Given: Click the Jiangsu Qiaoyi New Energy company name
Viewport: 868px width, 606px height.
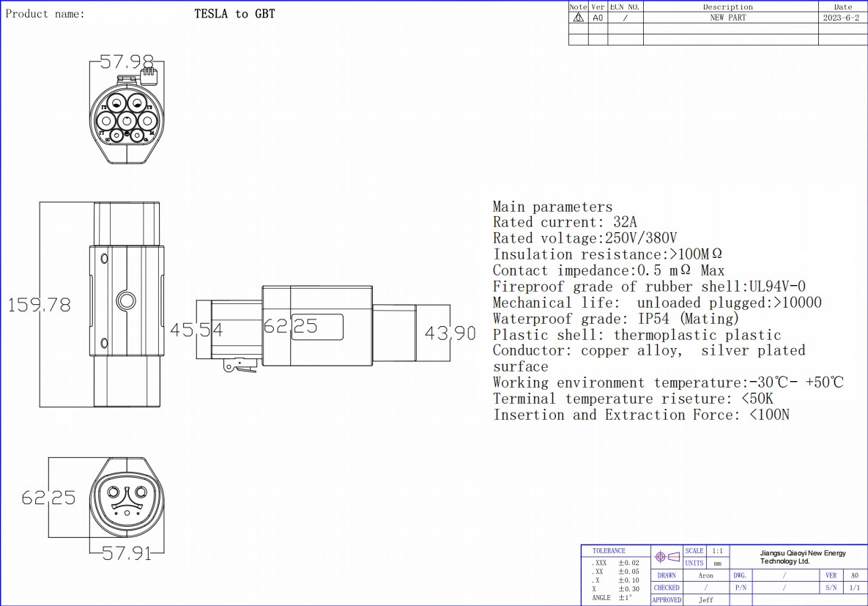Looking at the screenshot, I should 802,557.
